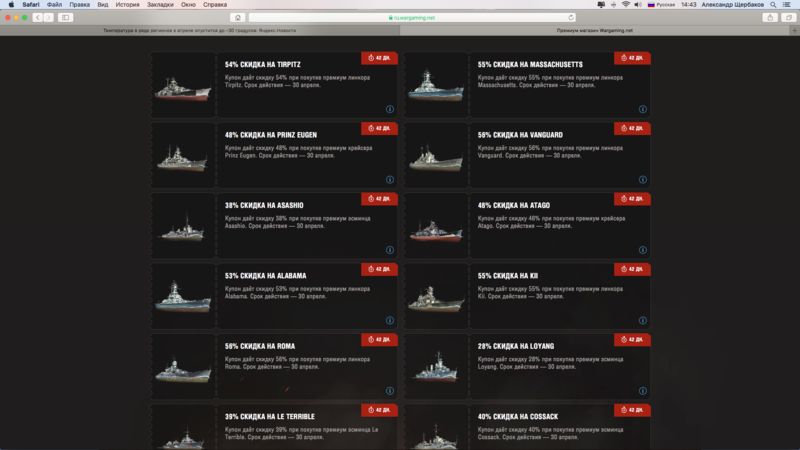Open info icon on Alabama coupon
This screenshot has width=800, height=450.
click(390, 320)
